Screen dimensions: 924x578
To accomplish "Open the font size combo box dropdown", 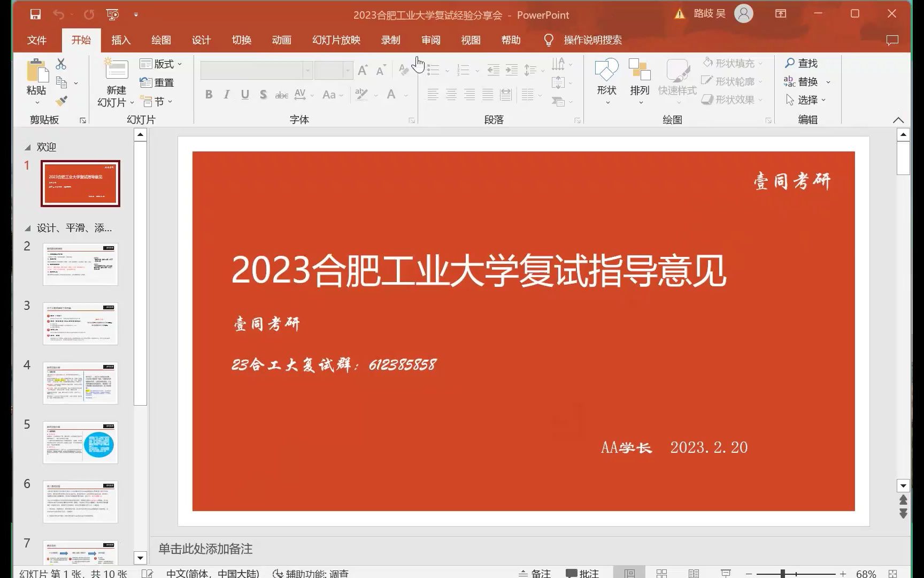I will [348, 70].
